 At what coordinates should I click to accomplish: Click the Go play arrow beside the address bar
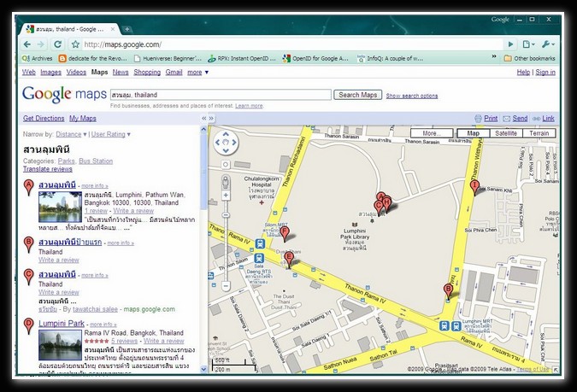[x=511, y=44]
